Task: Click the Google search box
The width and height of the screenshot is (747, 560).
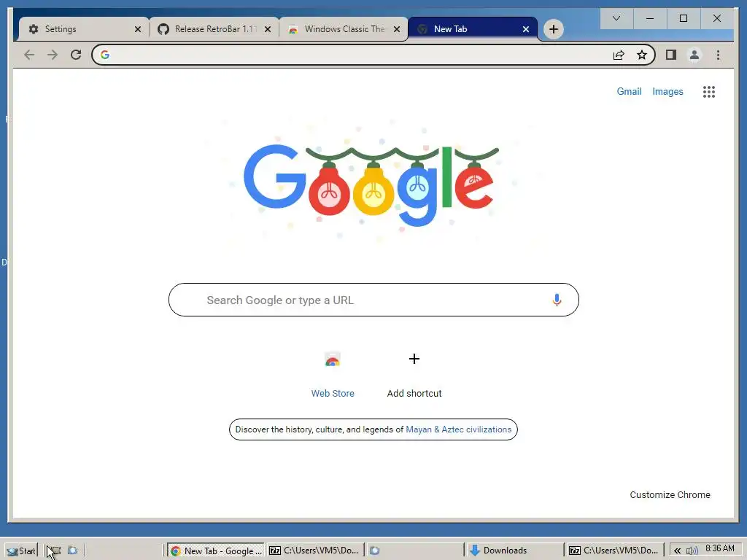Action: 373,300
